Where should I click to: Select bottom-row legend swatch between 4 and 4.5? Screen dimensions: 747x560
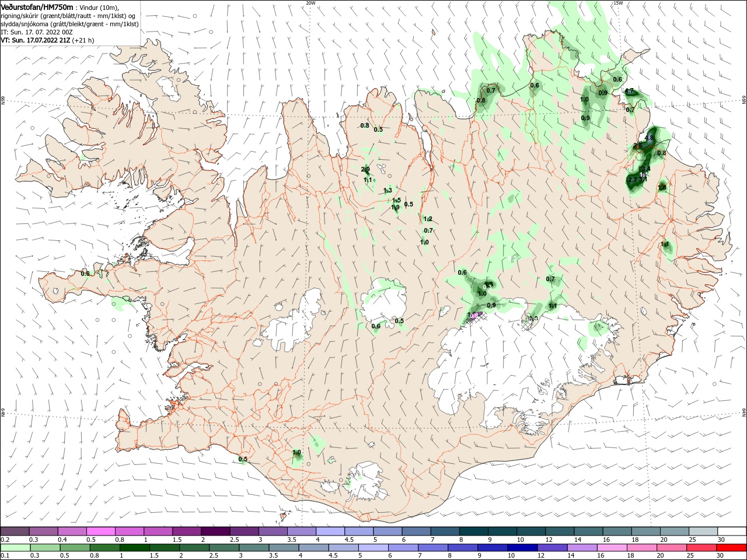[313, 548]
